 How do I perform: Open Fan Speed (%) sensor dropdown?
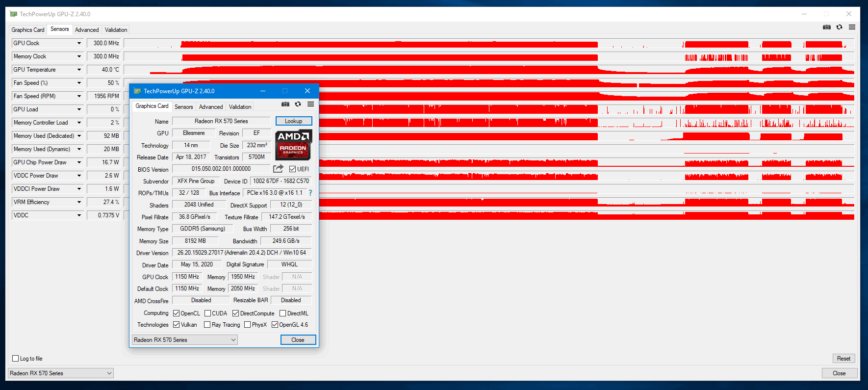(x=79, y=83)
